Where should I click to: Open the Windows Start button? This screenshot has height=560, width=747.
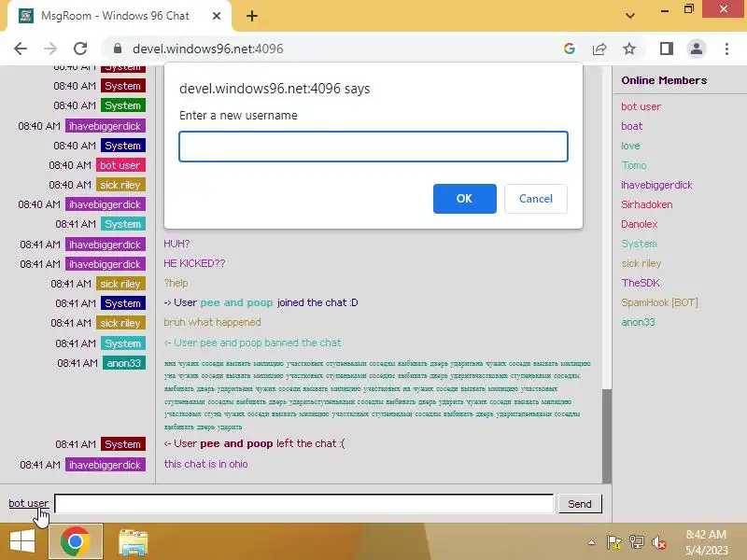point(22,542)
